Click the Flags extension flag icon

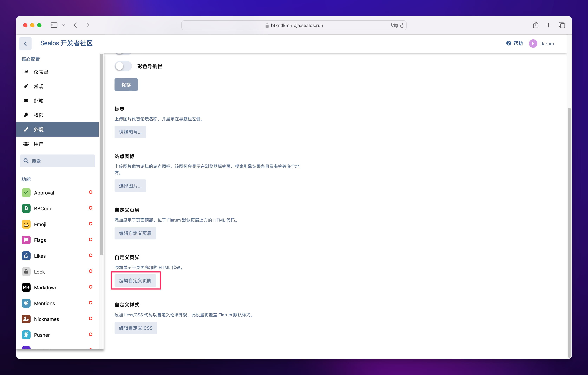26,240
